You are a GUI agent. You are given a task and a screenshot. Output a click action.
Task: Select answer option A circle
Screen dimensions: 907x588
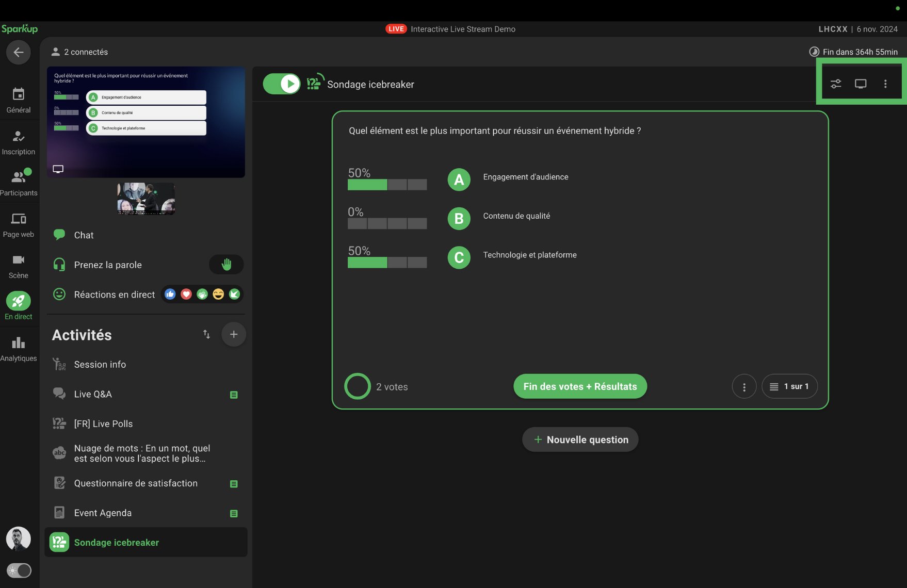click(x=459, y=179)
